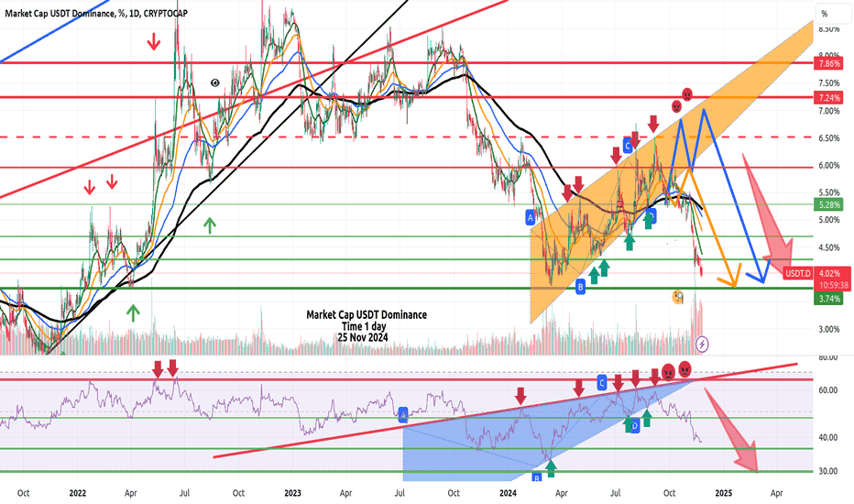
Task: Click the '6.00%' tick on the price axis
Action: click(829, 166)
